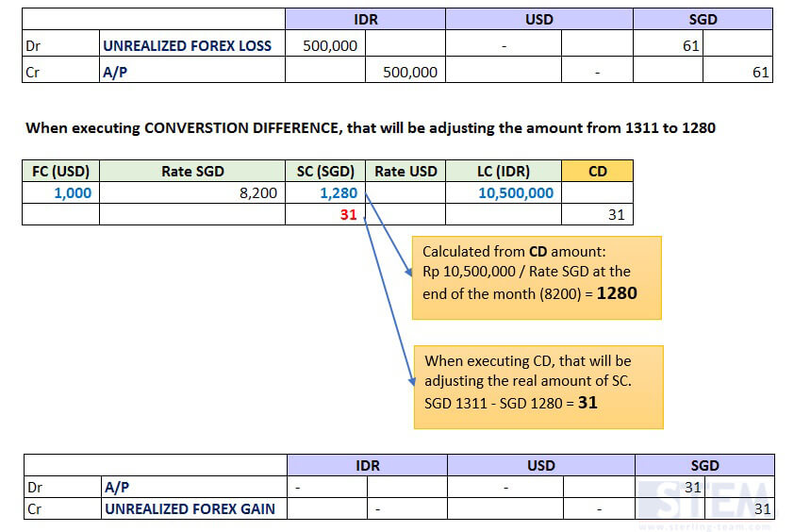Click the Cr label in top table
Image resolution: width=794 pixels, height=532 pixels.
[x=32, y=73]
